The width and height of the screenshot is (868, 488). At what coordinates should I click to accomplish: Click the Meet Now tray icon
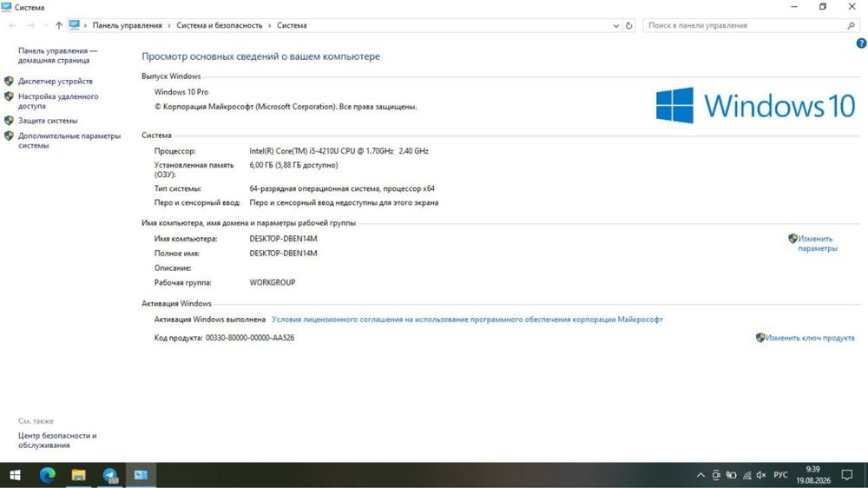point(716,475)
